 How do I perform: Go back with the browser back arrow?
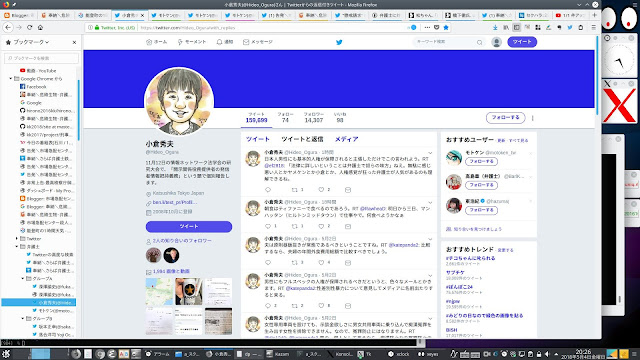pos(8,27)
